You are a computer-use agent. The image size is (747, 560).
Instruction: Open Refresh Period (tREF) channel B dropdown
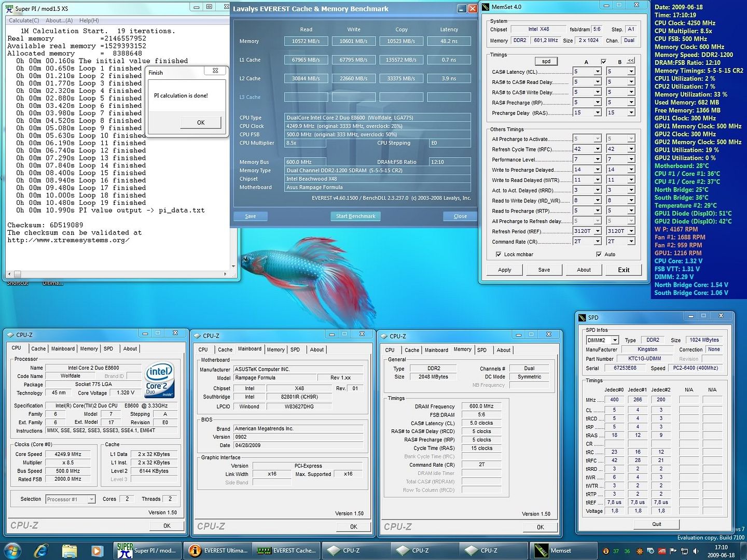coord(631,231)
